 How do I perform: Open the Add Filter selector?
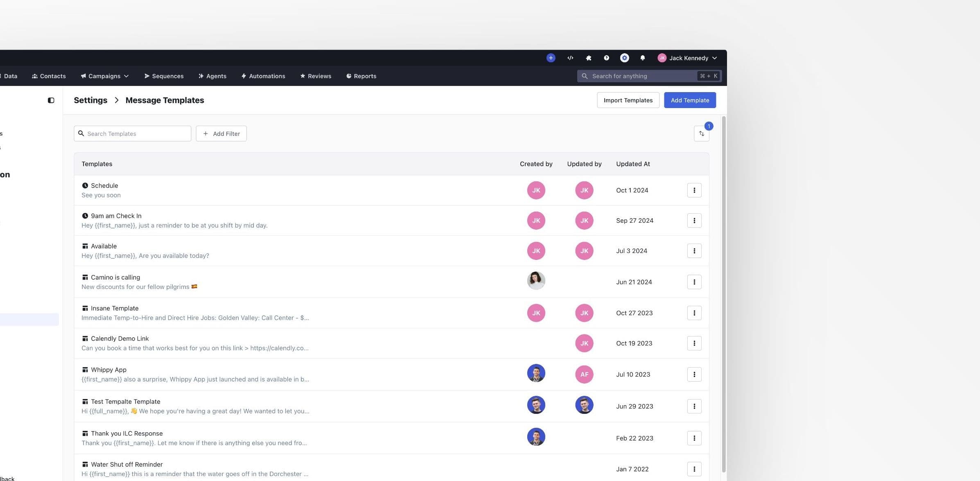(x=221, y=133)
